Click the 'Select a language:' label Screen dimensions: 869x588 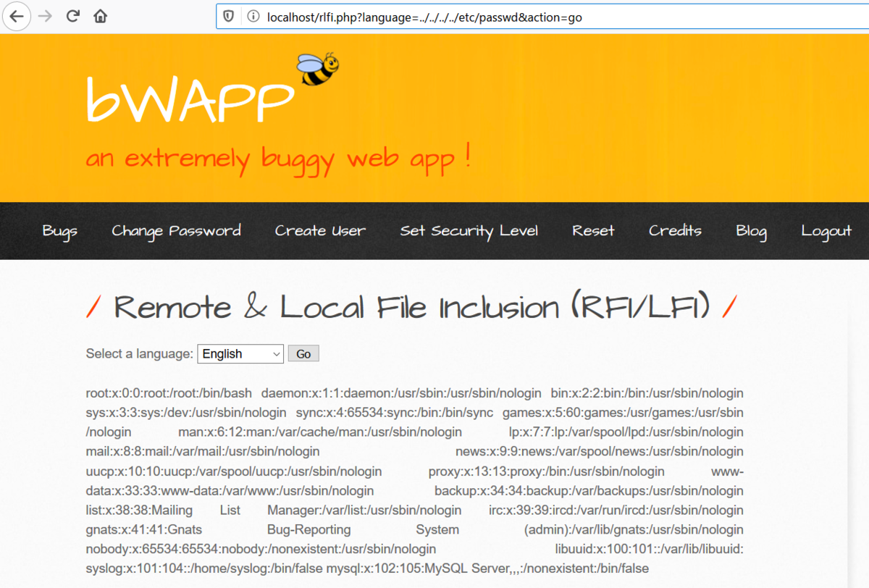click(140, 354)
